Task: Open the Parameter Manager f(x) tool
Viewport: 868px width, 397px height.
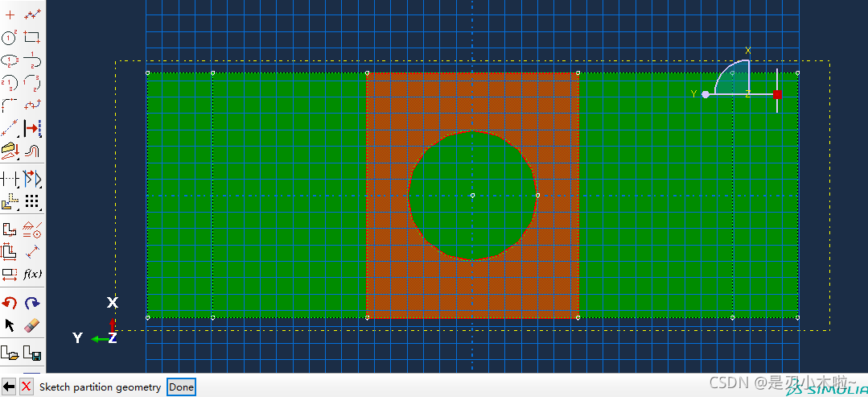Action: [x=32, y=275]
